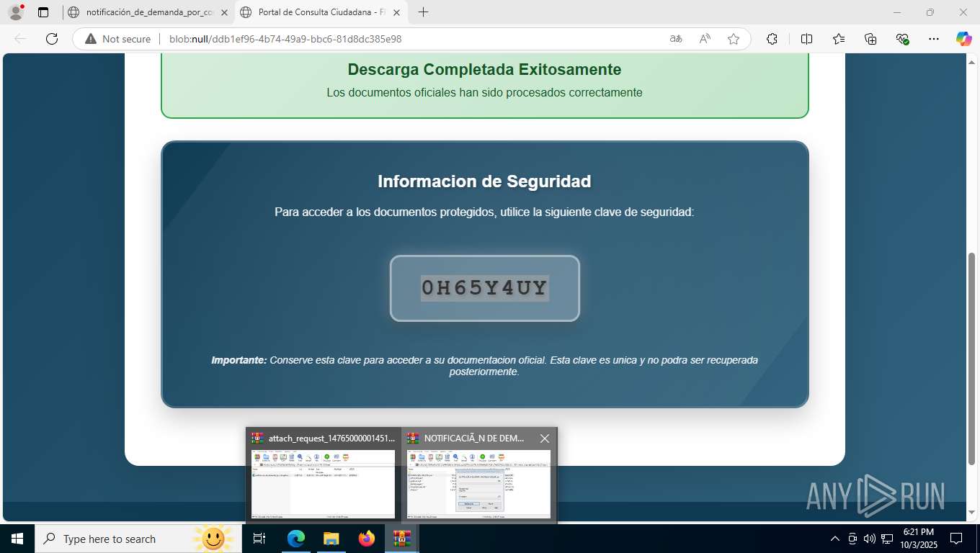Open the page translate icon
980x553 pixels.
[676, 39]
